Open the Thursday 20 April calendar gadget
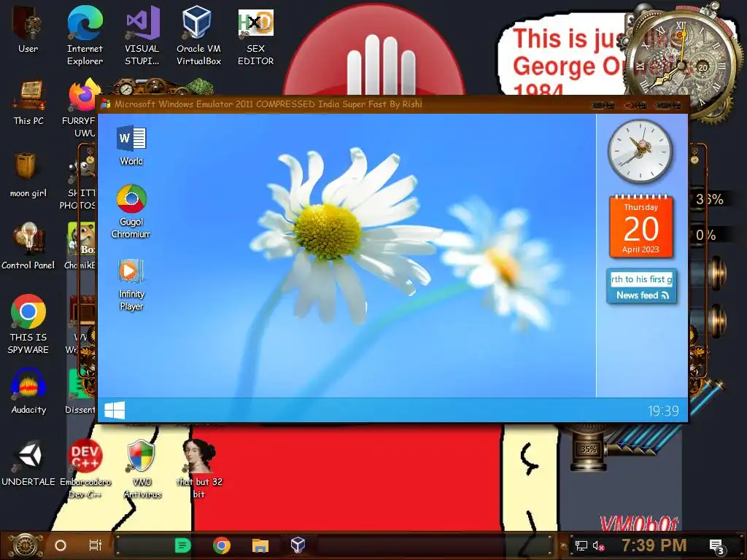 (x=640, y=226)
